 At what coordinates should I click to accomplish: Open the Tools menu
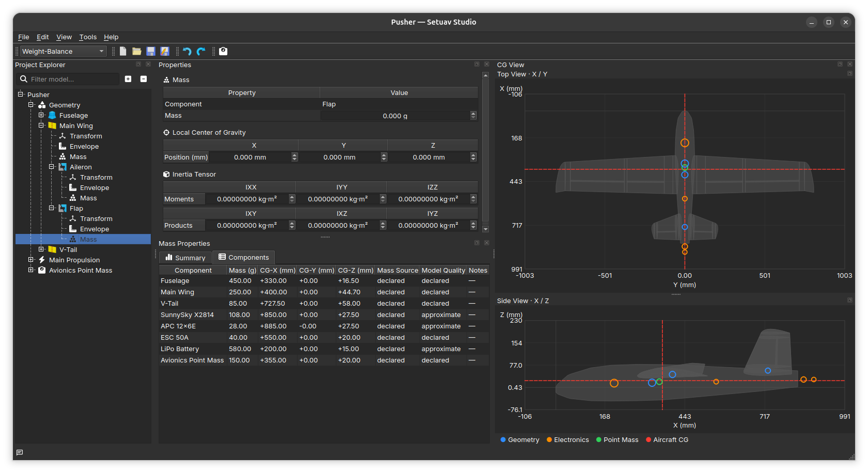click(x=88, y=37)
